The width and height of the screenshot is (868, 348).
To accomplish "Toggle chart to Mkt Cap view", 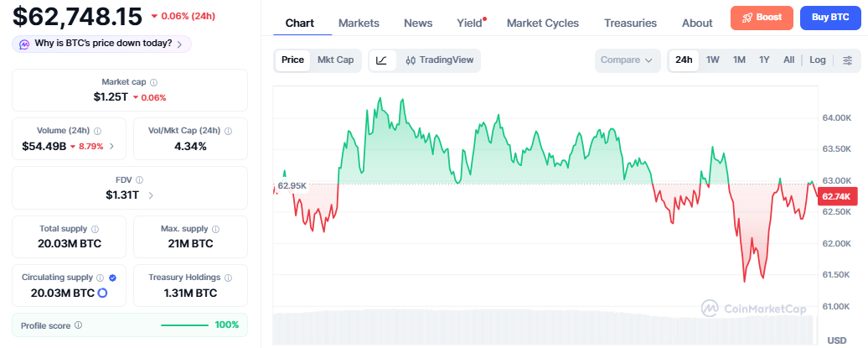I will (x=335, y=60).
